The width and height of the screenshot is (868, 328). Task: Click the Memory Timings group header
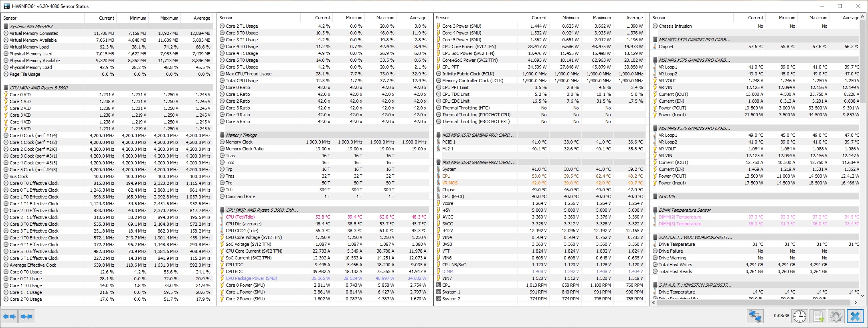[241, 135]
